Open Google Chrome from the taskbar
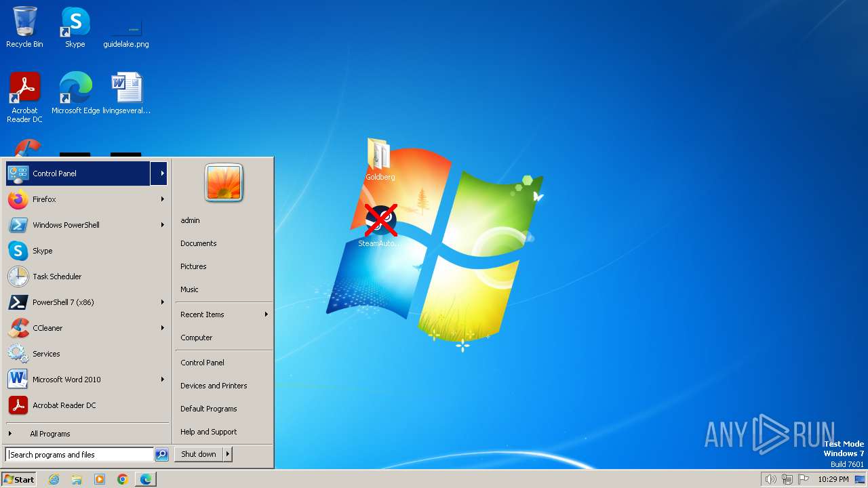Screen dimensions: 868x488 123,479
